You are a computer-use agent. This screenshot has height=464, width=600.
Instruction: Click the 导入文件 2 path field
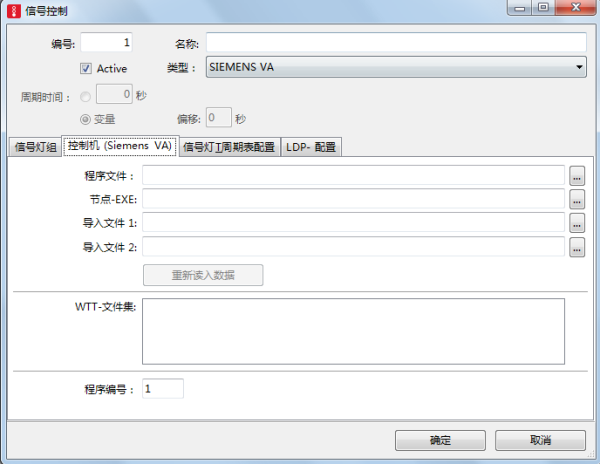click(x=354, y=246)
